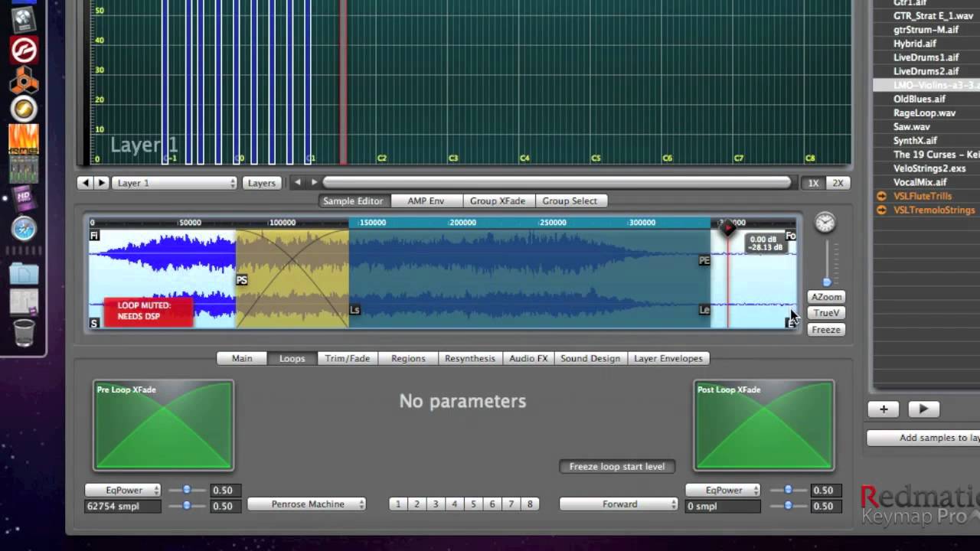Select the Ls loop start marker
The image size is (980, 551).
pos(354,310)
